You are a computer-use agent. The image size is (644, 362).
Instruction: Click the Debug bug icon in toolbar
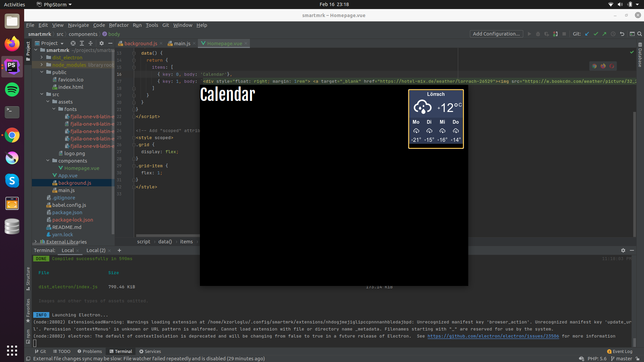[x=538, y=34]
